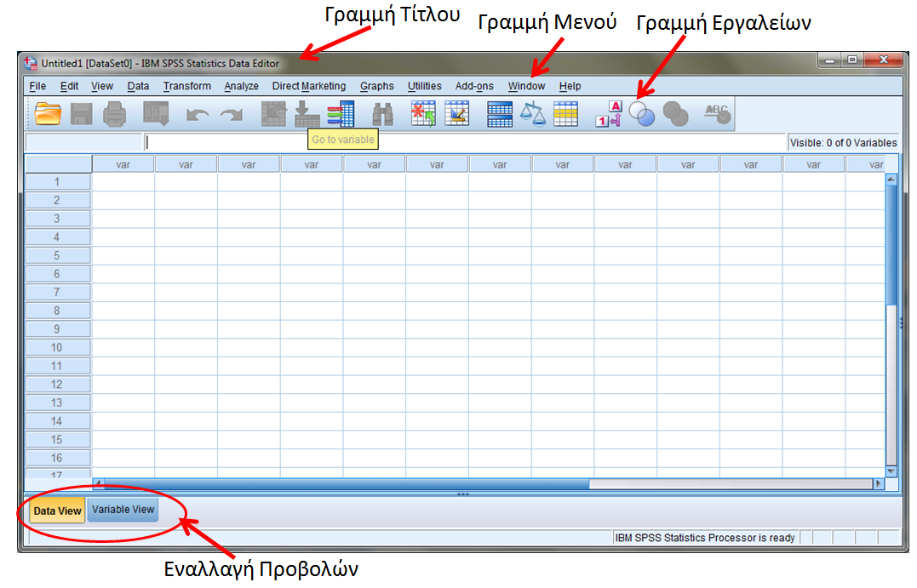Image resolution: width=917 pixels, height=588 pixels.
Task: Click the Insert Cases toolbar icon
Action: pyautogui.click(x=423, y=113)
